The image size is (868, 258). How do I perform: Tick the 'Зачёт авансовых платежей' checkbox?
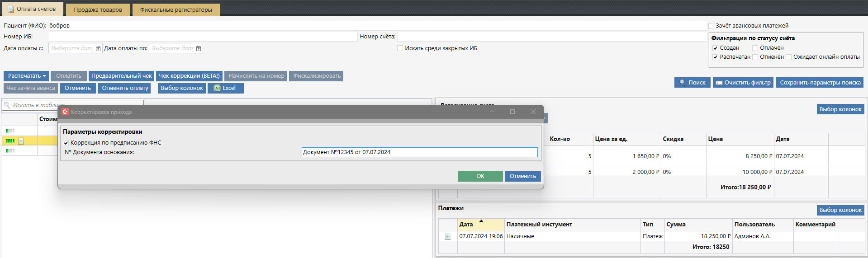(x=711, y=26)
